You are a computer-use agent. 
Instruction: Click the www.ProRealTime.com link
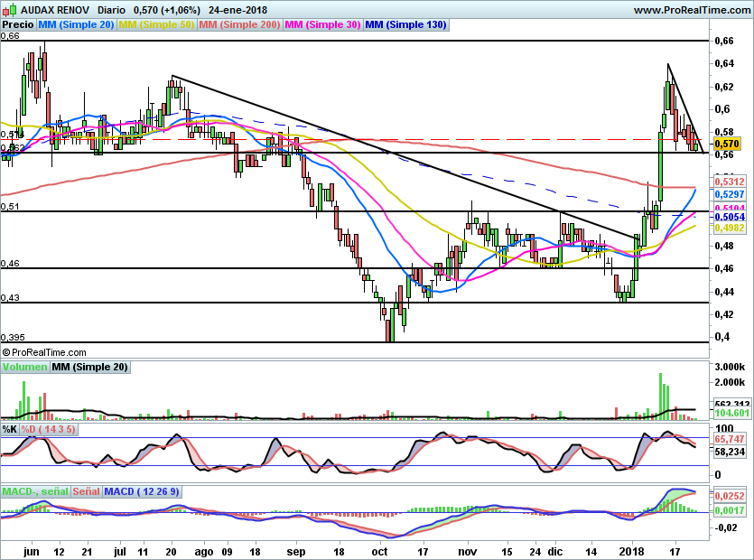692,10
